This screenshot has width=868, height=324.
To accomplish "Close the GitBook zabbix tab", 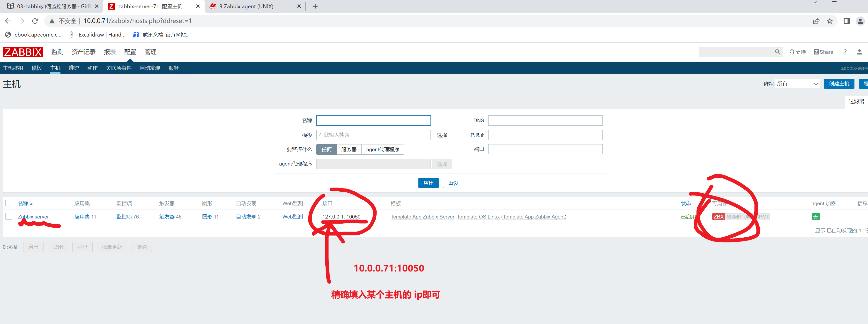I will tap(97, 6).
